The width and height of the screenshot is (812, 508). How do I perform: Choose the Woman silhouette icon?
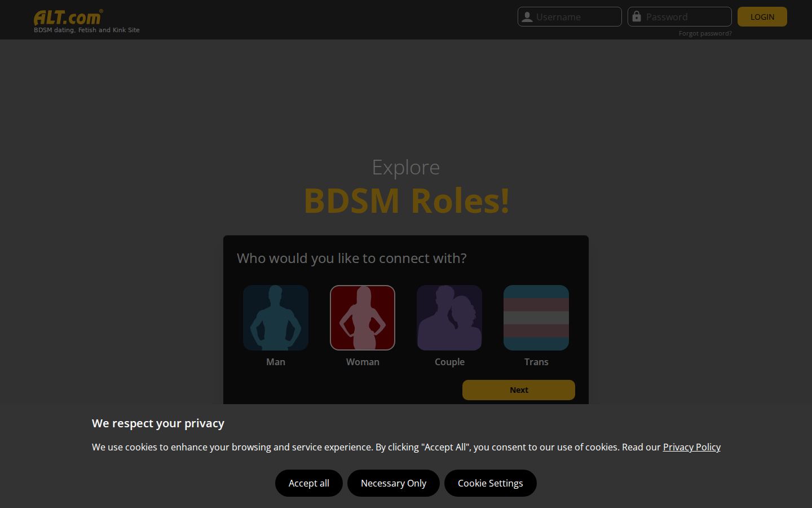click(363, 318)
